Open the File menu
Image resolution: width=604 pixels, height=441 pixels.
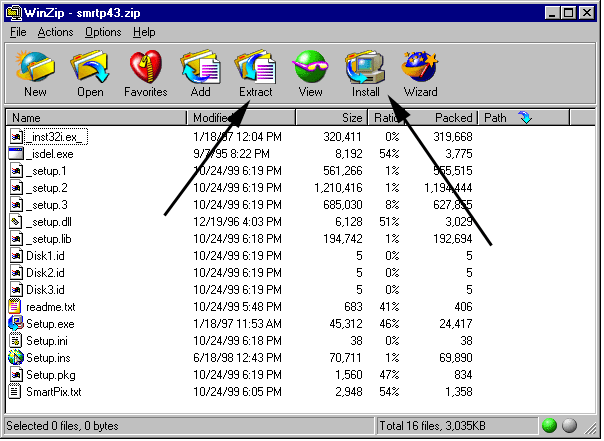tap(18, 32)
